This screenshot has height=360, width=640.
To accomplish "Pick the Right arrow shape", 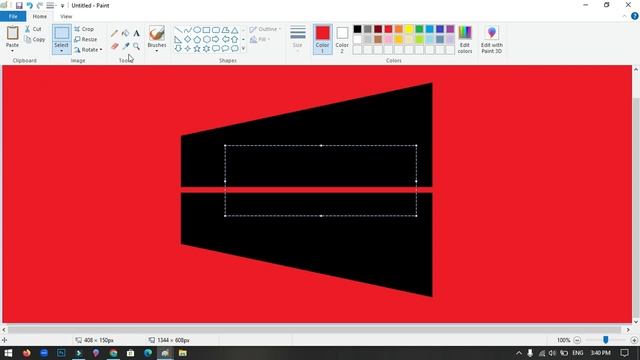I will [x=216, y=39].
